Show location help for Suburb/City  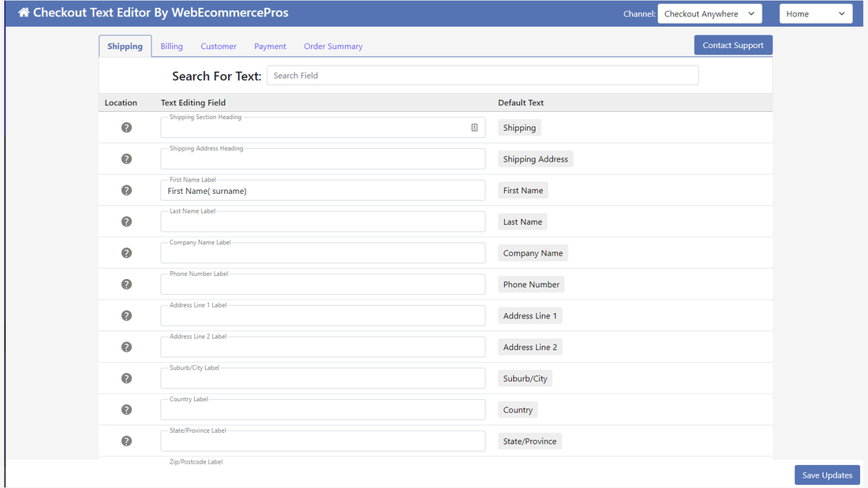[x=127, y=378]
